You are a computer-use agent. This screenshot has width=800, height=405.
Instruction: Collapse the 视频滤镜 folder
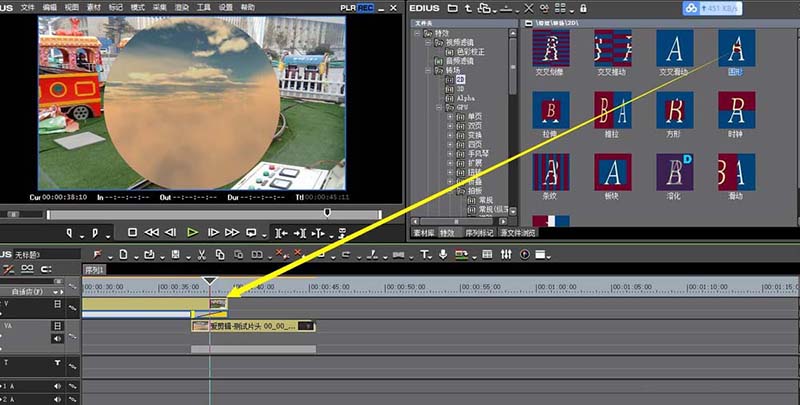tap(429, 43)
